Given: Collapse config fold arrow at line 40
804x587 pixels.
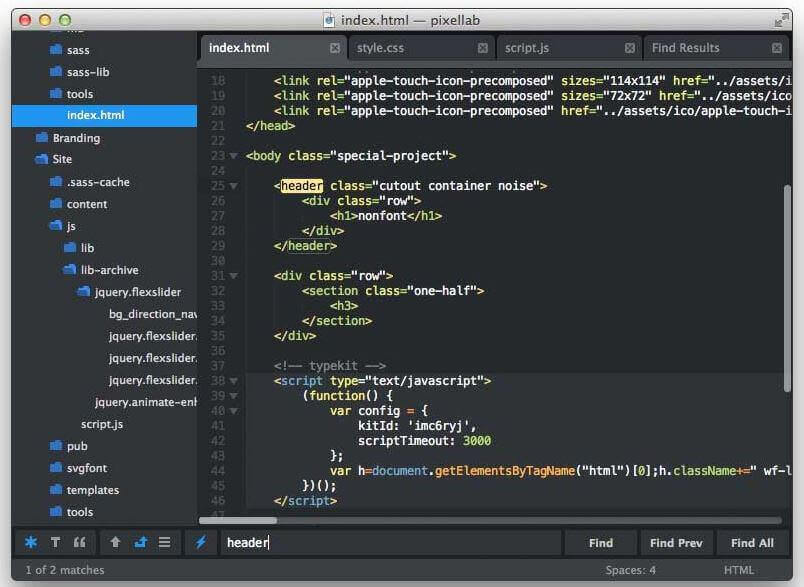Looking at the screenshot, I should tap(233, 411).
